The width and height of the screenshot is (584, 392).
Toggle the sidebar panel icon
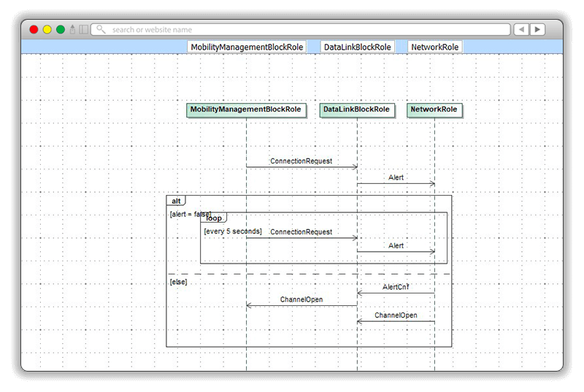point(84,29)
